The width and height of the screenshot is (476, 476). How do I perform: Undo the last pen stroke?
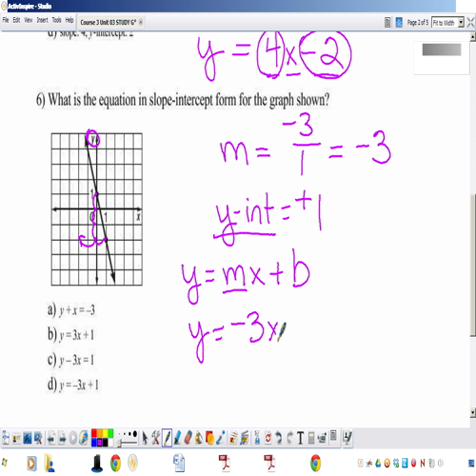[279, 438]
